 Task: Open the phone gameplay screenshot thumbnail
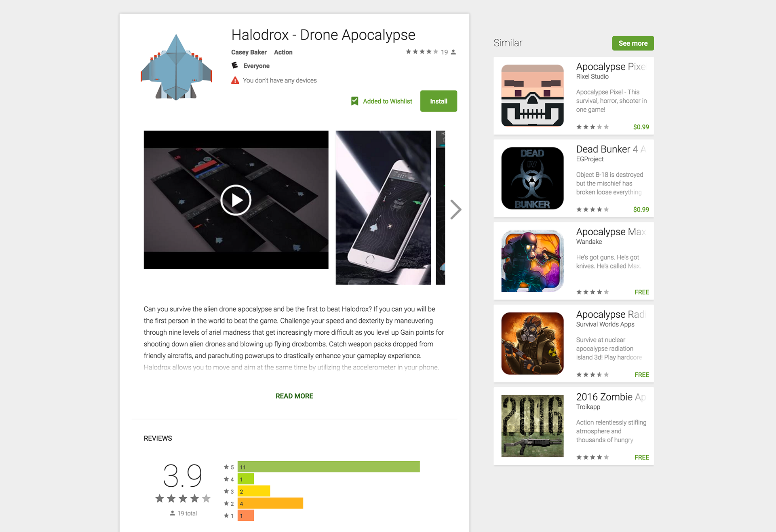click(383, 207)
